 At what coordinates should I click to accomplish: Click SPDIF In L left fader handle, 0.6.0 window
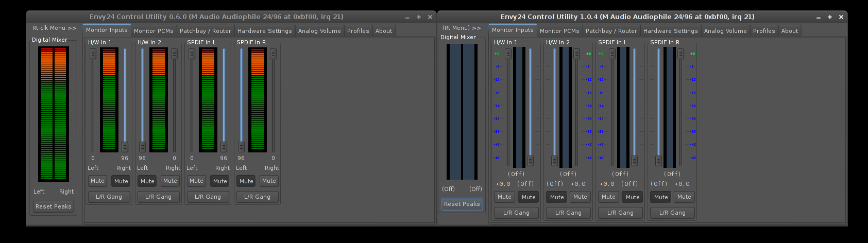[x=192, y=54]
